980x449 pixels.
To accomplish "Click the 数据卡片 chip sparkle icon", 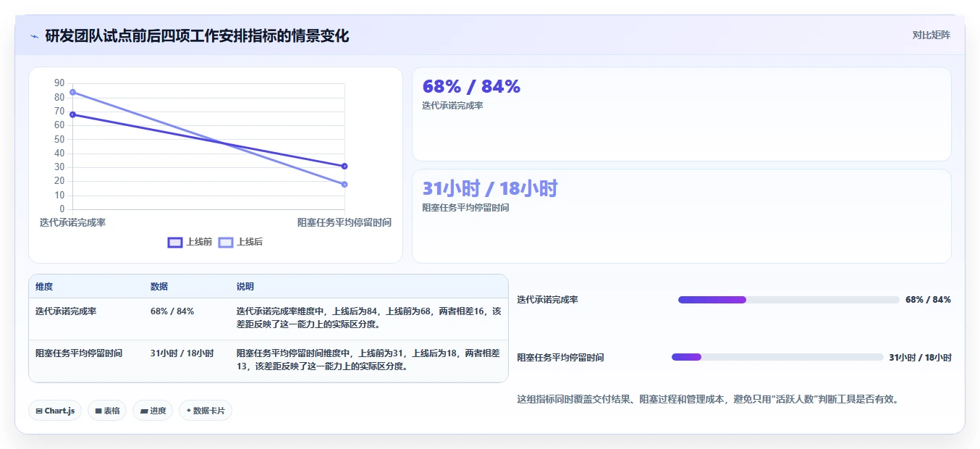I will (189, 411).
